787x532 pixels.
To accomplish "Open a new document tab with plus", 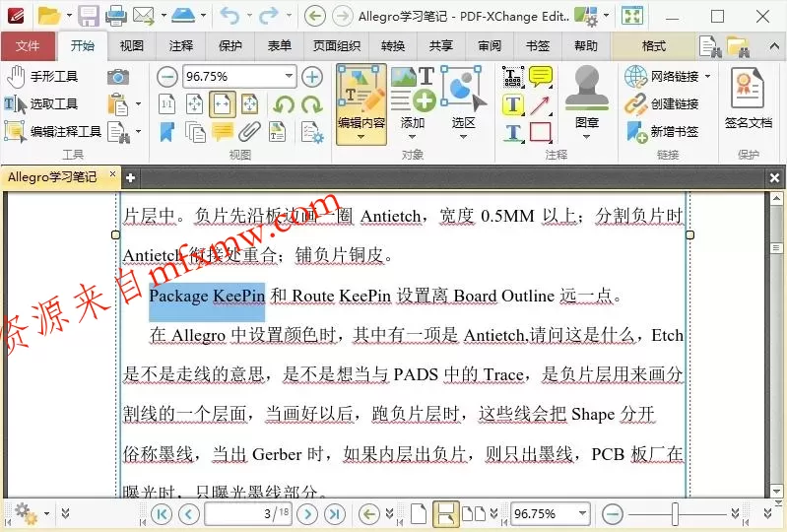I will (x=130, y=177).
